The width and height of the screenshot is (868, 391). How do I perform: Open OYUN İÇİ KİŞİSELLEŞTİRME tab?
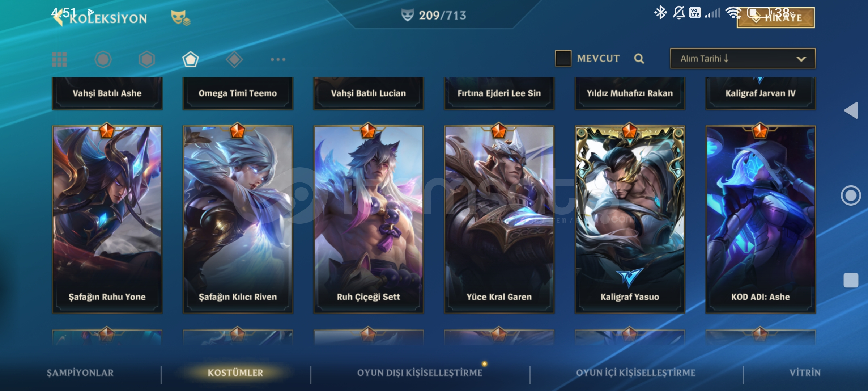[x=635, y=373]
